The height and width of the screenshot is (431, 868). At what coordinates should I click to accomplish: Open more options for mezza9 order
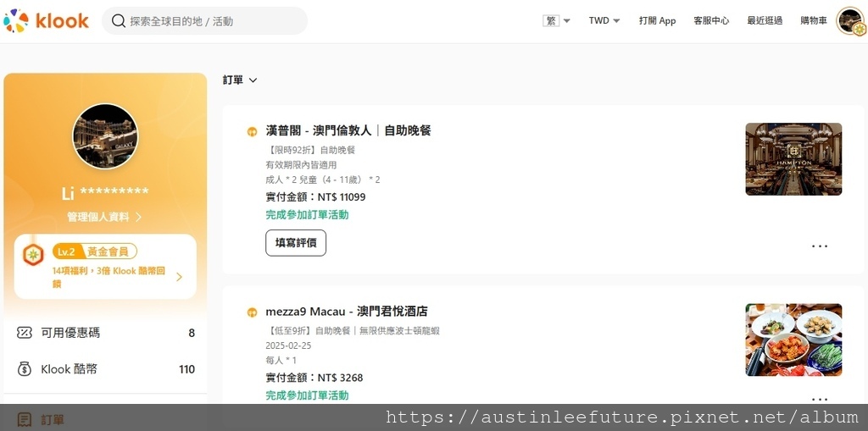[x=820, y=398]
